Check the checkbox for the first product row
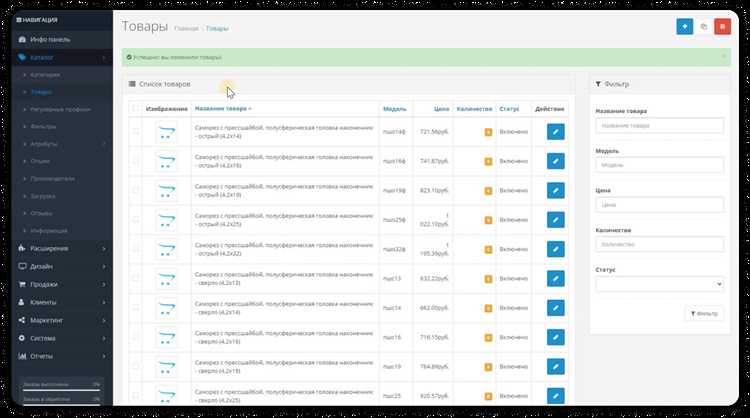 click(x=135, y=132)
